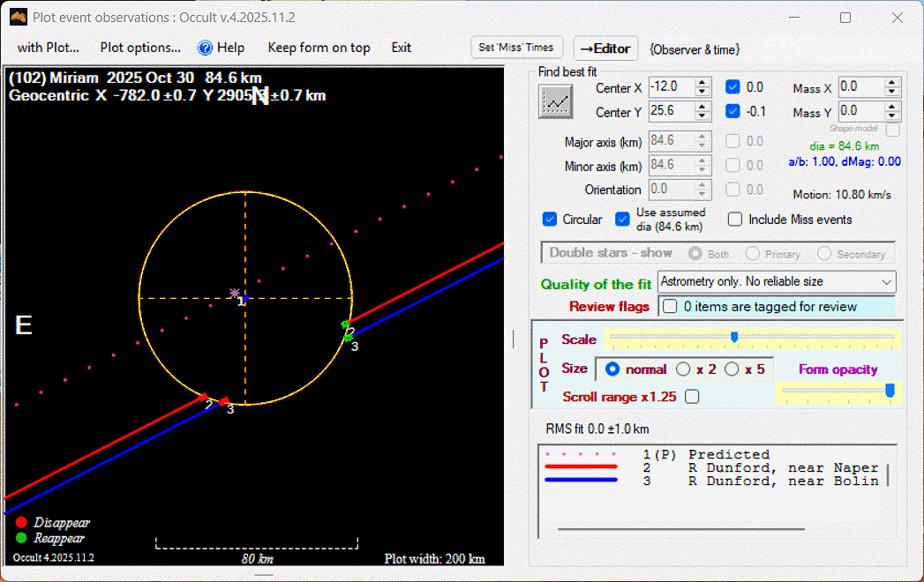Toggle Use assumed dia checkbox
The width and height of the screenshot is (924, 582).
[x=623, y=220]
